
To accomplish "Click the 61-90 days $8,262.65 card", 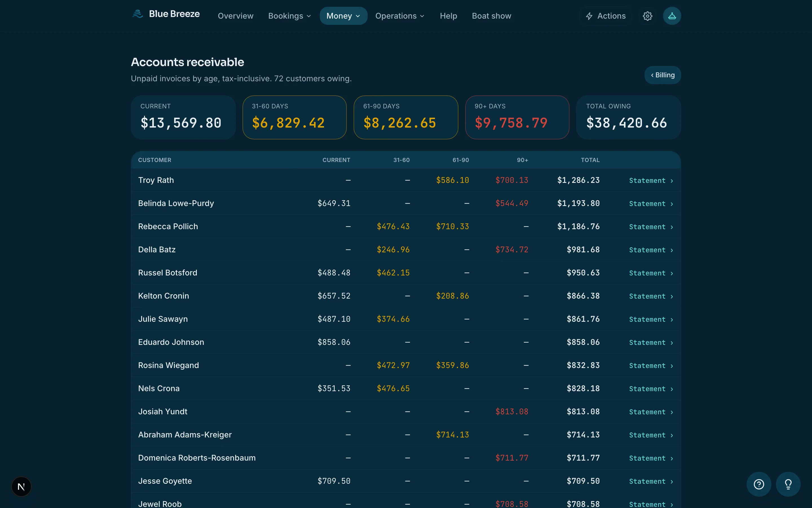I will pyautogui.click(x=406, y=117).
